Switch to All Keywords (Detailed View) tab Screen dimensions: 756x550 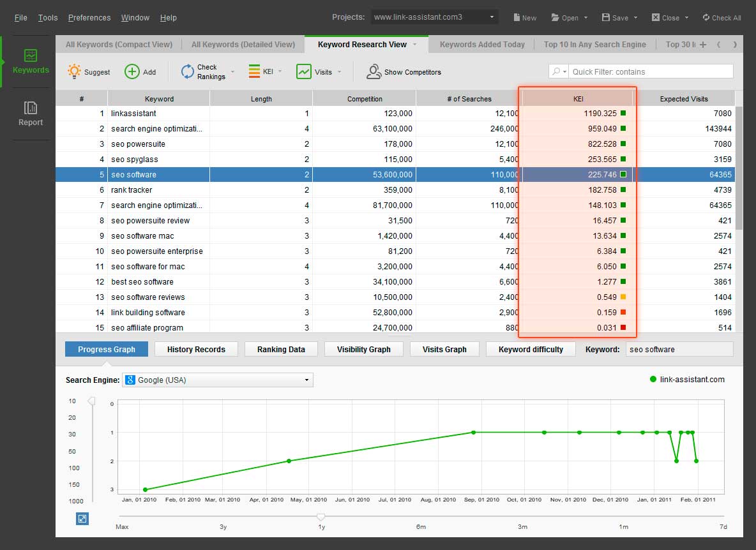pos(243,45)
